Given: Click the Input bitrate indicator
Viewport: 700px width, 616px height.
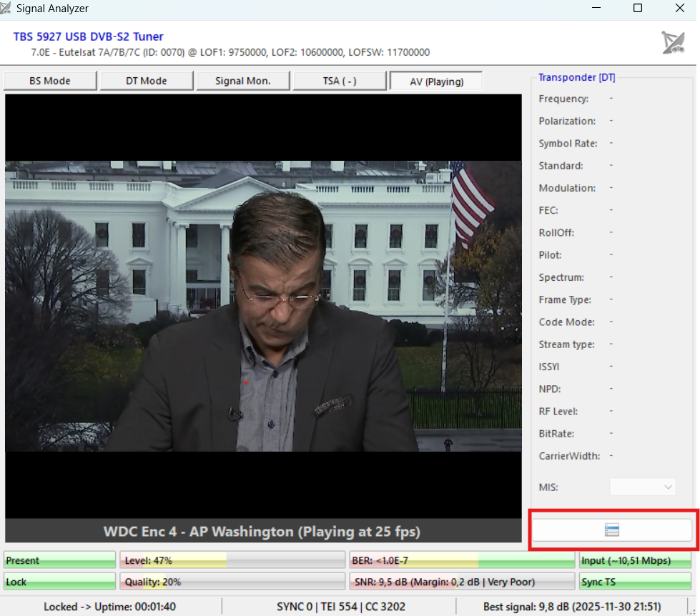Looking at the screenshot, I should click(x=635, y=560).
